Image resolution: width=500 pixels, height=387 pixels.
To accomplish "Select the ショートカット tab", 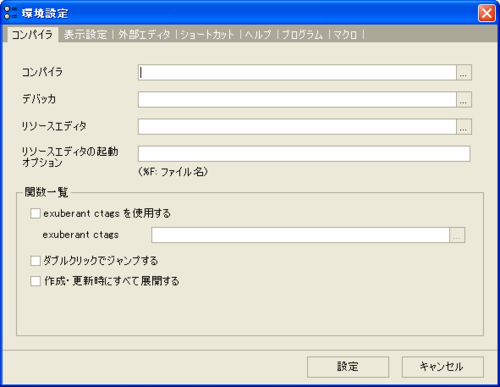I will (x=207, y=35).
